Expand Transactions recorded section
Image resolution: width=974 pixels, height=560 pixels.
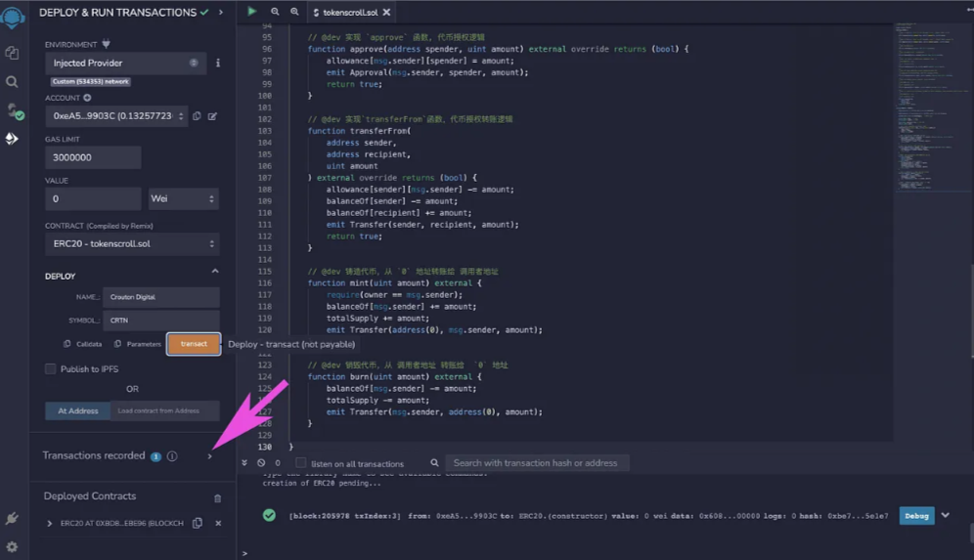point(209,456)
